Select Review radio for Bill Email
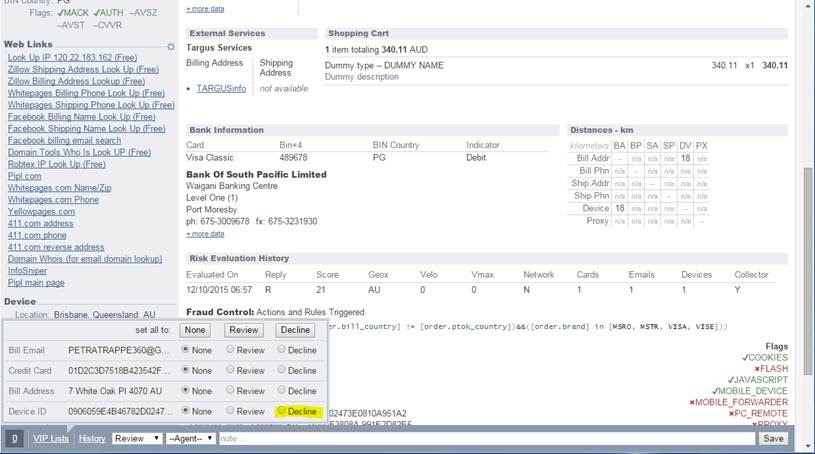The width and height of the screenshot is (815, 454). 230,349
